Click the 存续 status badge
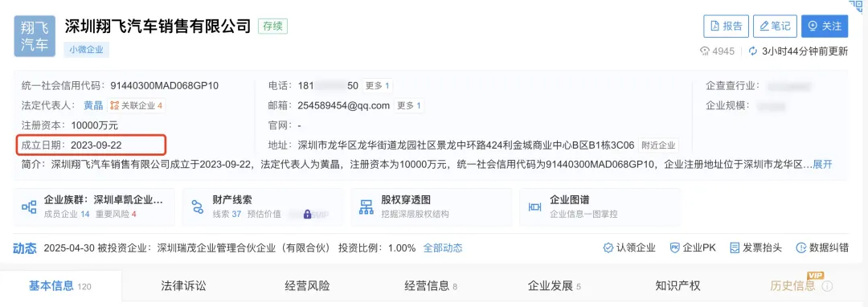 tap(272, 26)
